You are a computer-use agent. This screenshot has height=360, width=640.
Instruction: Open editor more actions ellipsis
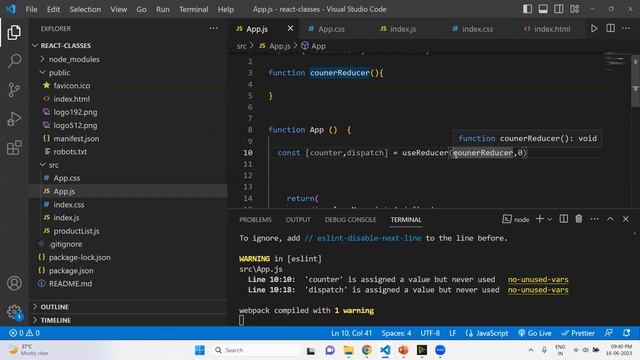[x=626, y=28]
